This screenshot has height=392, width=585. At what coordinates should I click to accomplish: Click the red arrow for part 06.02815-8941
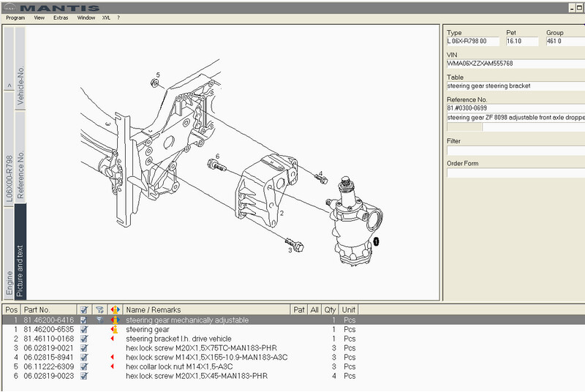112,358
